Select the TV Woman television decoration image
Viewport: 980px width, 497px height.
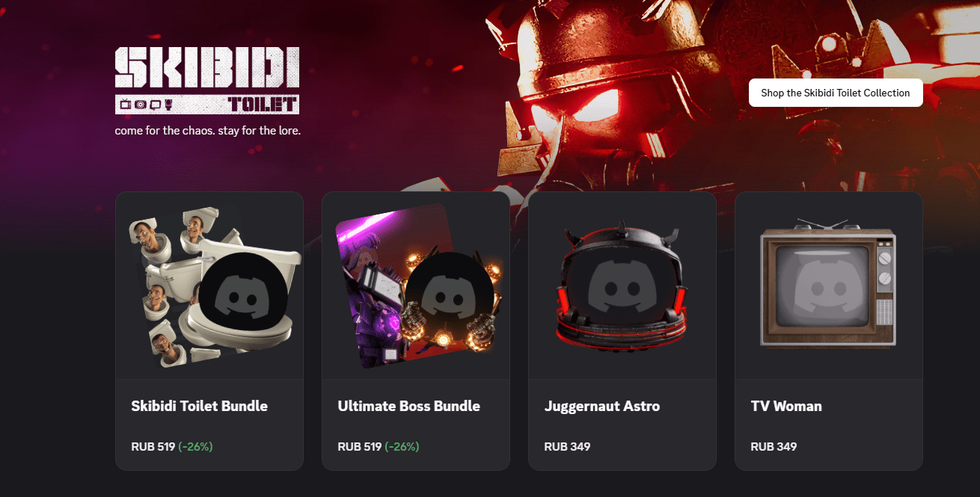tap(828, 284)
